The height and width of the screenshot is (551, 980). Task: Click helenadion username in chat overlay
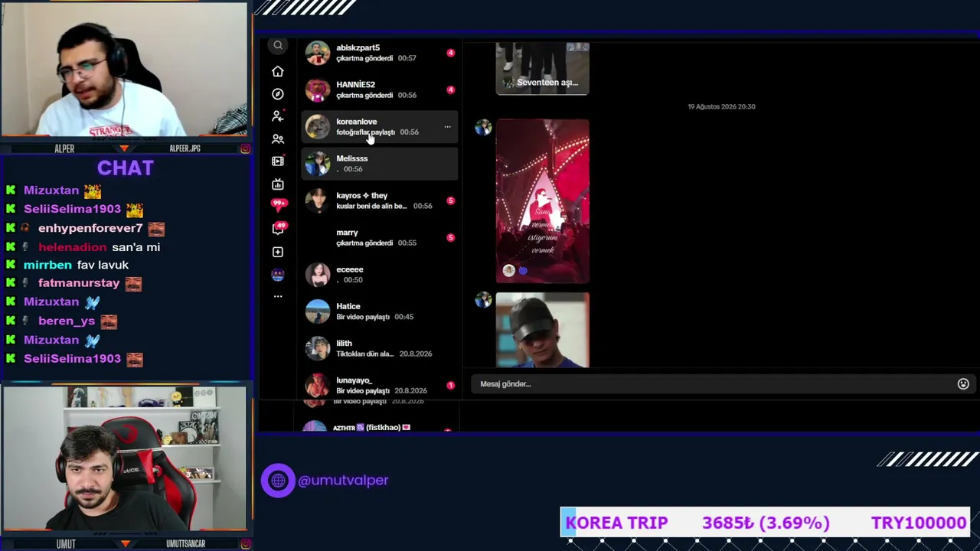[x=72, y=247]
